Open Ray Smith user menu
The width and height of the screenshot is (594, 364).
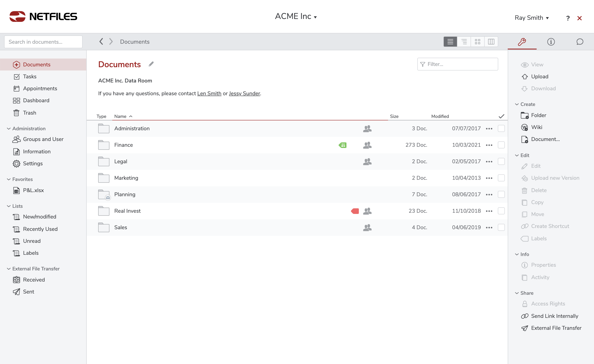pyautogui.click(x=531, y=18)
